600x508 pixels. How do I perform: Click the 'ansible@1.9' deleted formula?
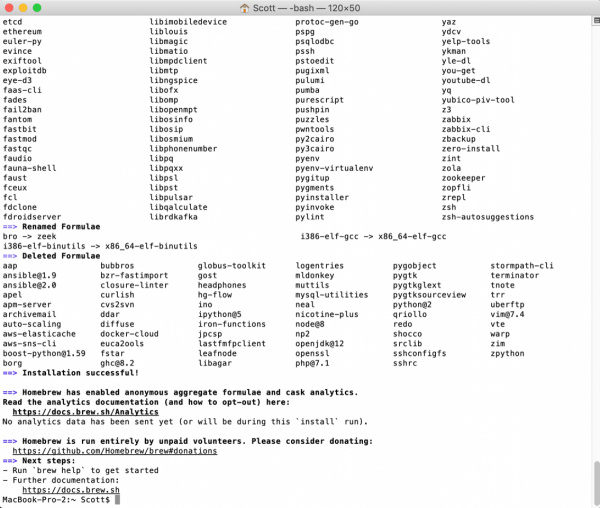point(29,275)
